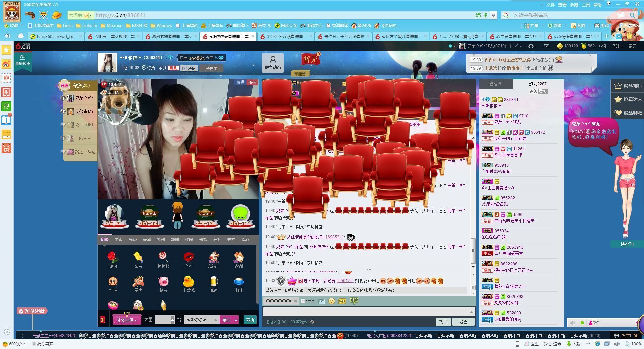Switch to 库存 inventory tab
The width and height of the screenshot is (644, 349).
click(x=245, y=240)
